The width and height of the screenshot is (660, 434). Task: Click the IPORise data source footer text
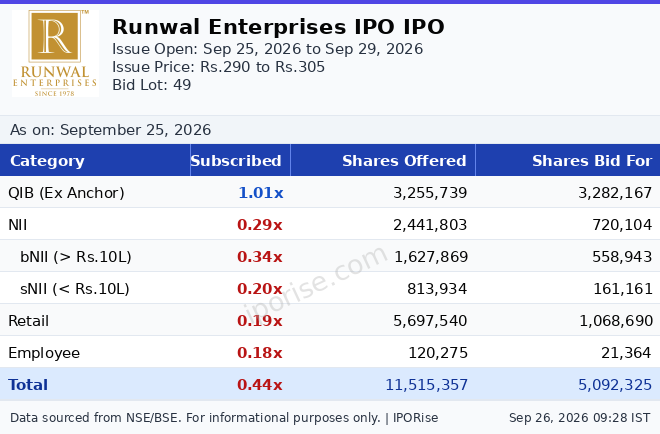224,418
